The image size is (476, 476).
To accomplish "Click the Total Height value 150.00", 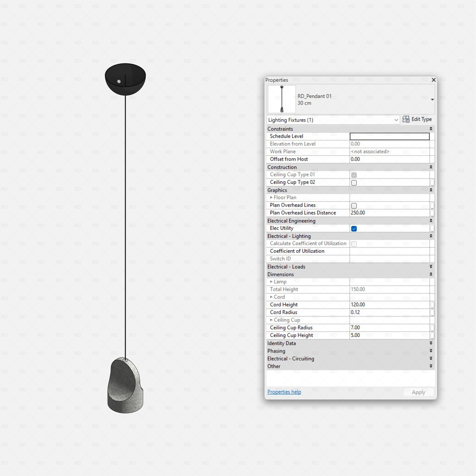I will click(x=390, y=289).
